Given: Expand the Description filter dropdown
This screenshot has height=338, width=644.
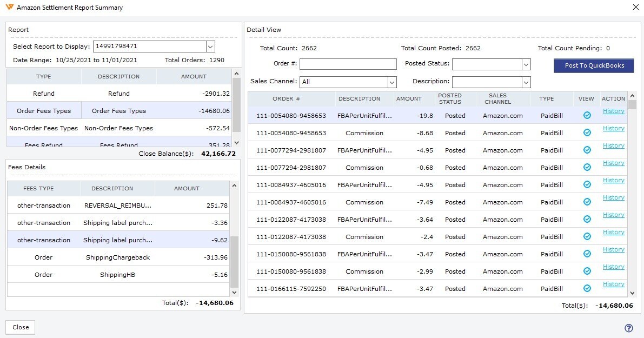Looking at the screenshot, I should (x=526, y=82).
